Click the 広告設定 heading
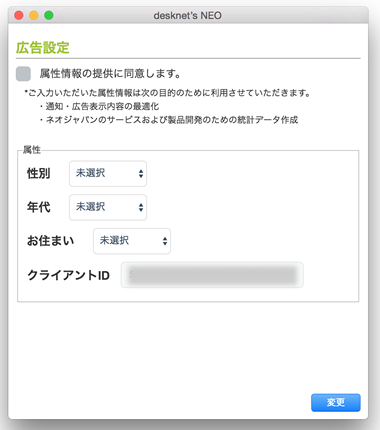This screenshot has width=380, height=430. (x=43, y=48)
